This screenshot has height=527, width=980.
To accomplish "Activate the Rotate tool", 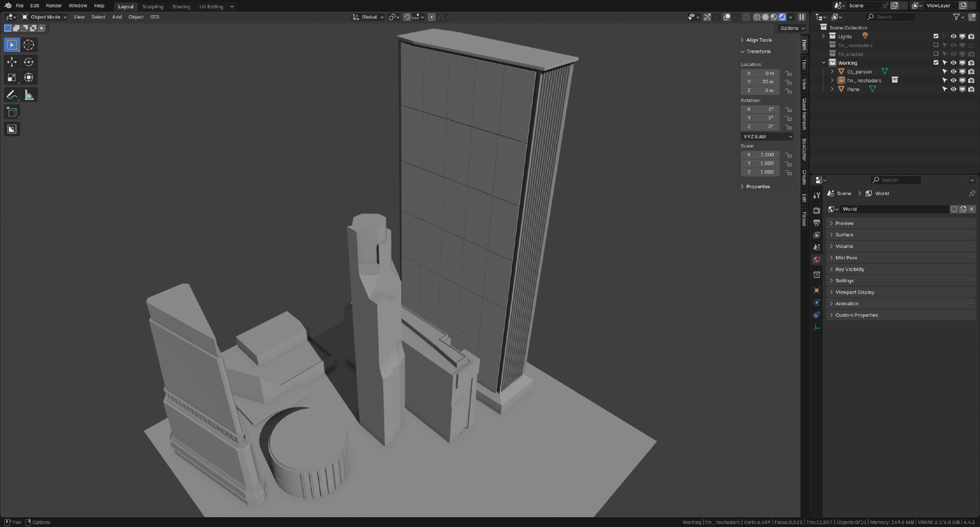I will (29, 62).
